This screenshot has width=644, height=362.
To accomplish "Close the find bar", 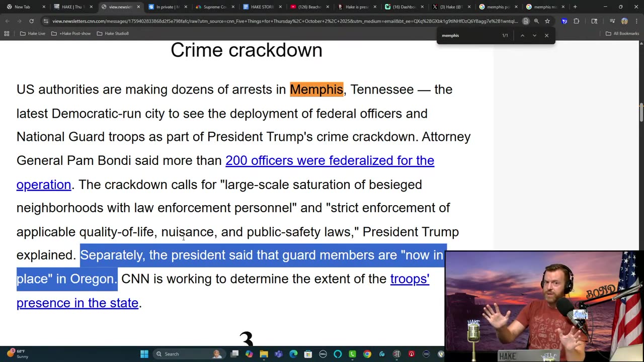I will pyautogui.click(x=546, y=35).
